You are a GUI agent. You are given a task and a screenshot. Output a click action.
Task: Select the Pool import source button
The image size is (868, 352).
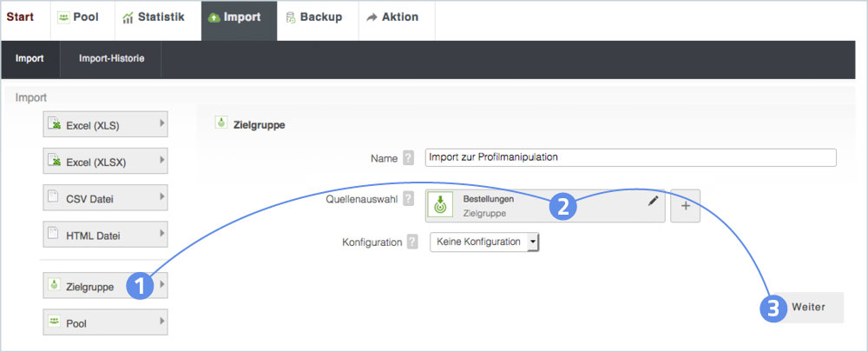click(x=105, y=322)
